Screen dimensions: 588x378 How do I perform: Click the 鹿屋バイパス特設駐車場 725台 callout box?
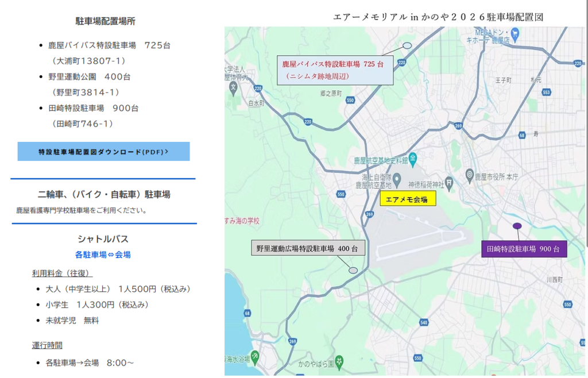[335, 70]
